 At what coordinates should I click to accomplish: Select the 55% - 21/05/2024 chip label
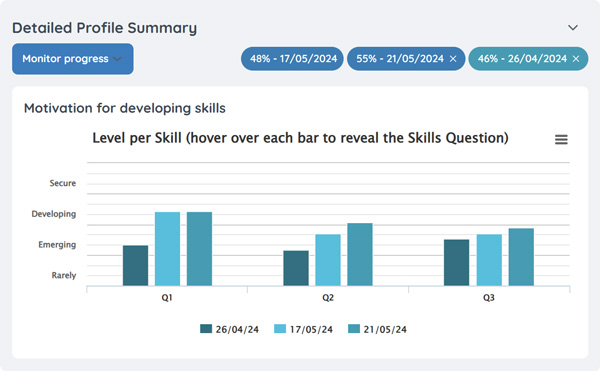point(400,59)
